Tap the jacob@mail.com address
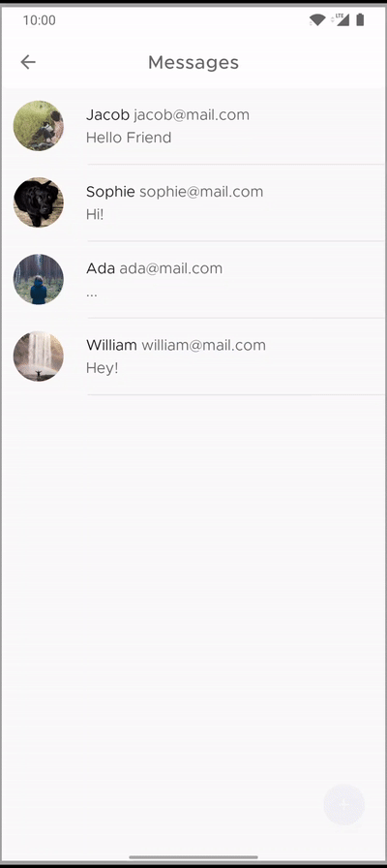 point(192,115)
